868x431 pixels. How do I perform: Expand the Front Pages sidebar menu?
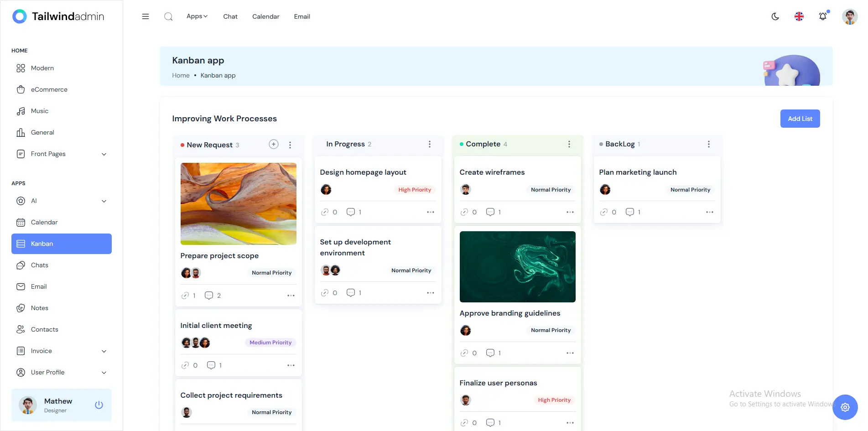(x=62, y=154)
